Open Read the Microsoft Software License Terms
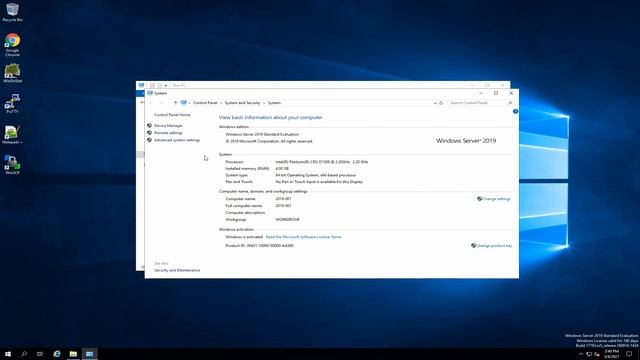 [x=303, y=237]
